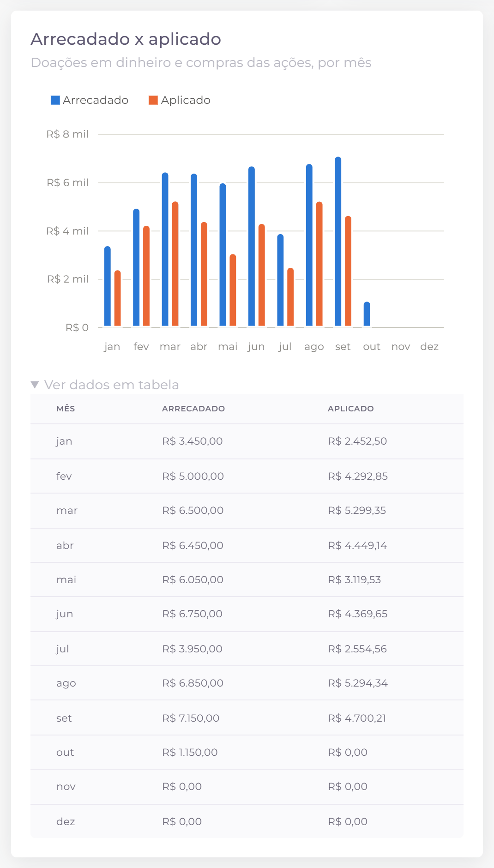Click the 'R$ 5.000,00' cell
The width and height of the screenshot is (494, 868).
[x=193, y=476]
